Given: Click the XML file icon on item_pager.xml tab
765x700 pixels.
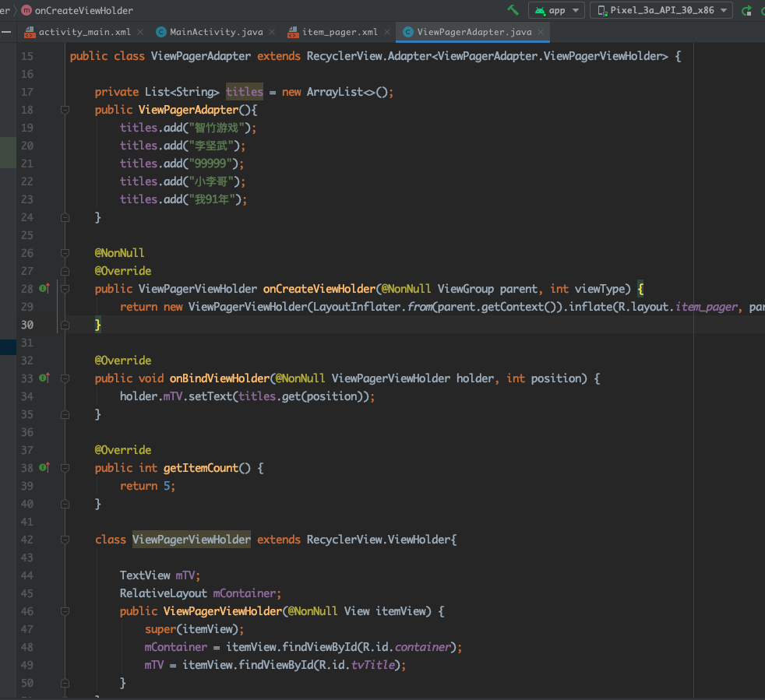Looking at the screenshot, I should coord(293,32).
